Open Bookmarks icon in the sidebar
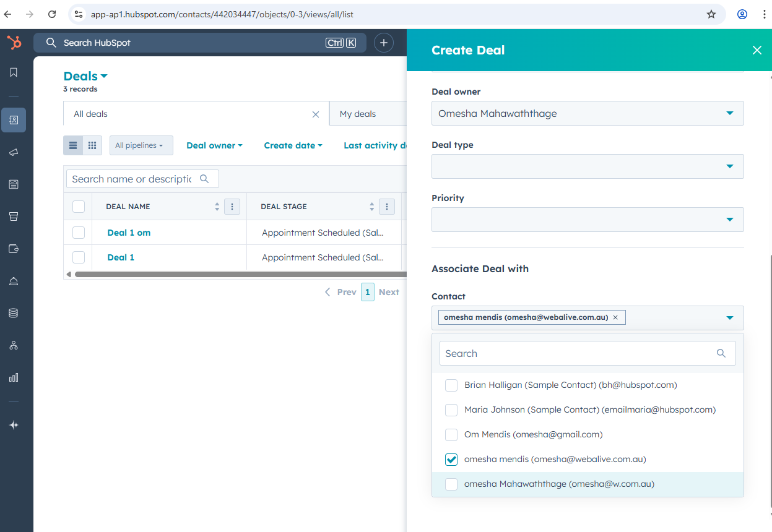Screen dimensions: 772x532 pyautogui.click(x=14, y=72)
